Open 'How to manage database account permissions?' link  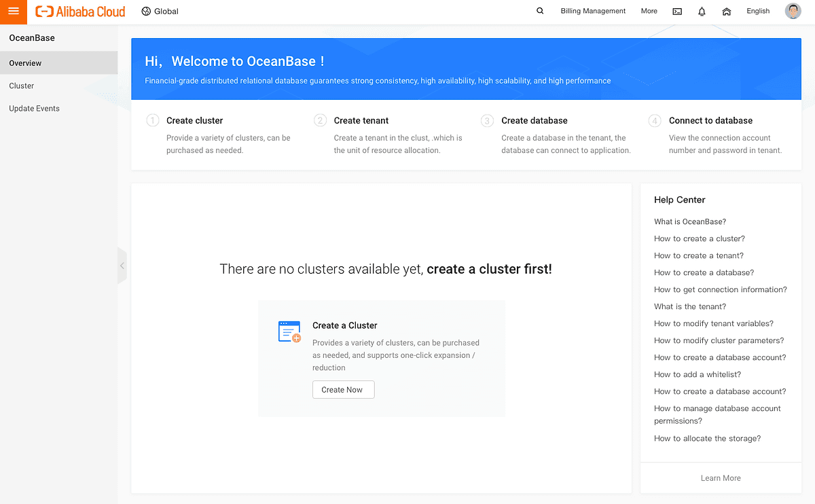point(717,414)
